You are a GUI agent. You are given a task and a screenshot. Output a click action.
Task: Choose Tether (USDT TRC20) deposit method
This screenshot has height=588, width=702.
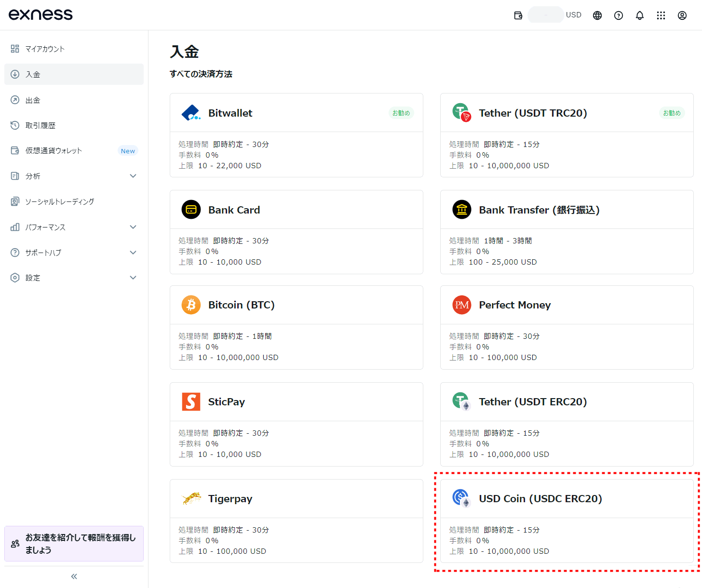[x=567, y=135]
